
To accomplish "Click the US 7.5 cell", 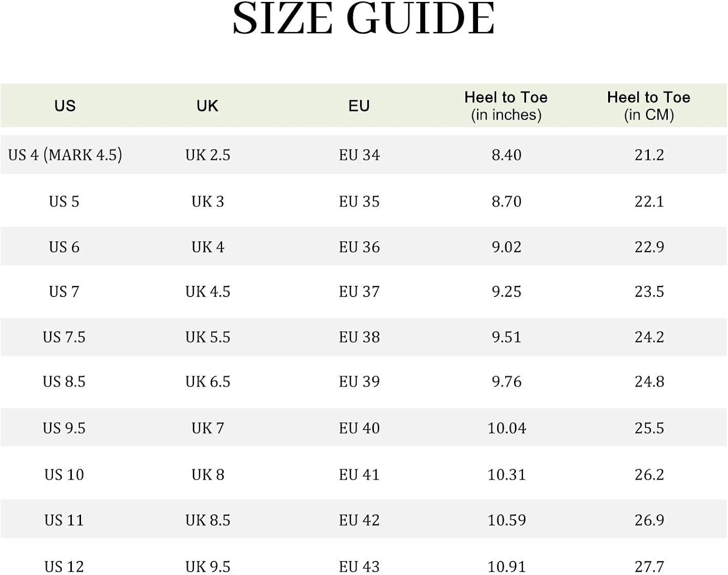I will click(x=64, y=337).
